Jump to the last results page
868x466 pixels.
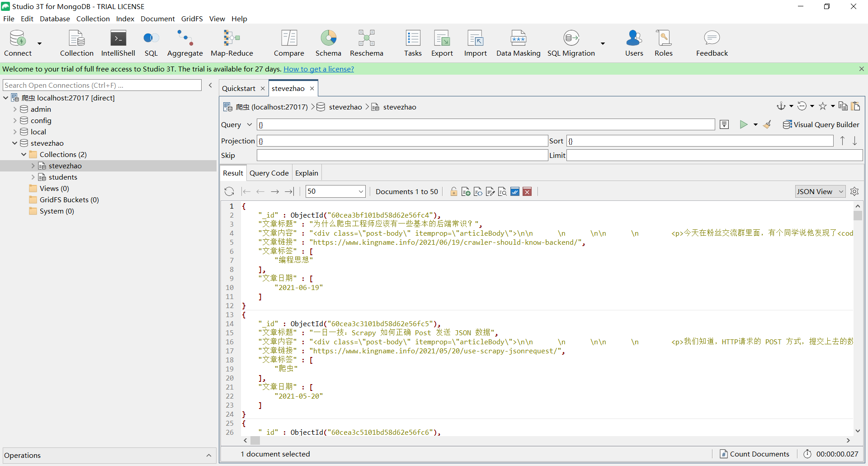[x=289, y=192]
